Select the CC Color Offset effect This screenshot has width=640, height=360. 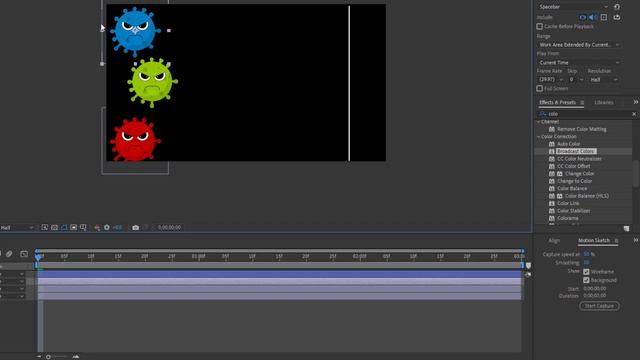pyautogui.click(x=573, y=166)
